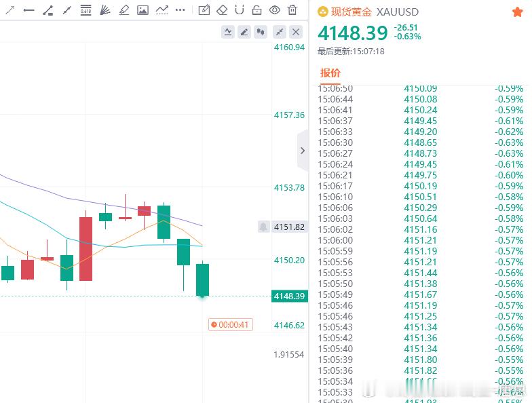Viewport: 532px width, 403px height.
Task: Click the 4146.62 axis price label
Action: [x=289, y=326]
